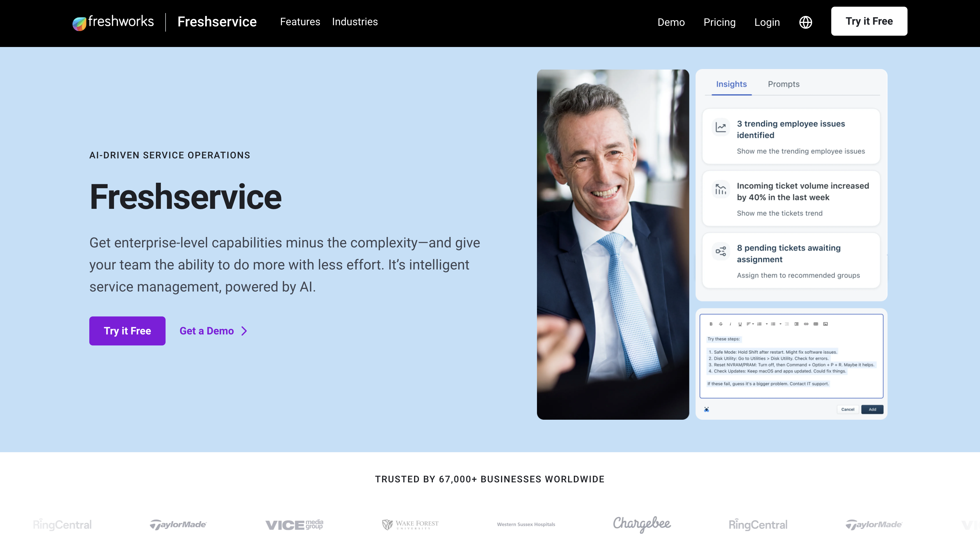The width and height of the screenshot is (980, 554).
Task: Open the language globe icon in the navbar
Action: coord(806,22)
